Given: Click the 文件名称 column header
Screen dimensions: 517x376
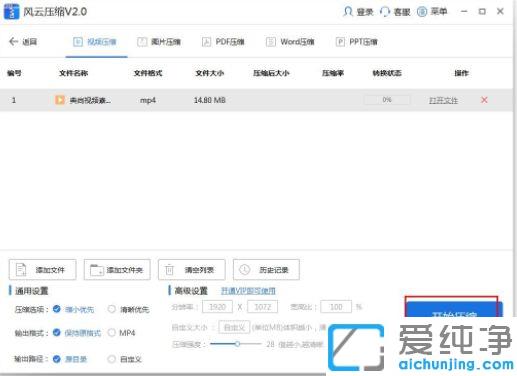Looking at the screenshot, I should tap(74, 73).
